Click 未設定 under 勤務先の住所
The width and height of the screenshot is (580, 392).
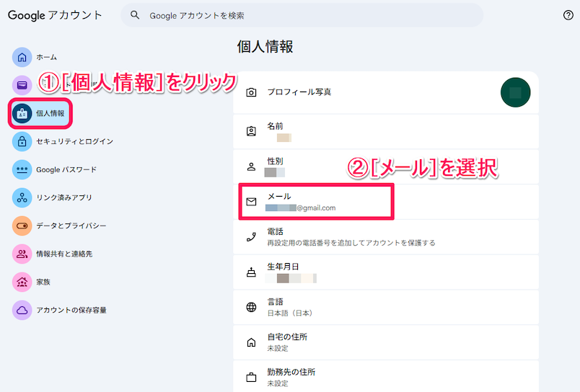click(x=278, y=383)
